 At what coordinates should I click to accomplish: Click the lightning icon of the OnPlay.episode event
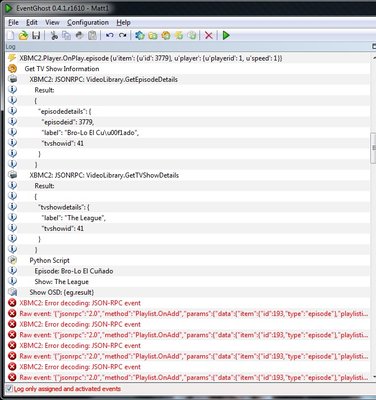click(x=12, y=58)
